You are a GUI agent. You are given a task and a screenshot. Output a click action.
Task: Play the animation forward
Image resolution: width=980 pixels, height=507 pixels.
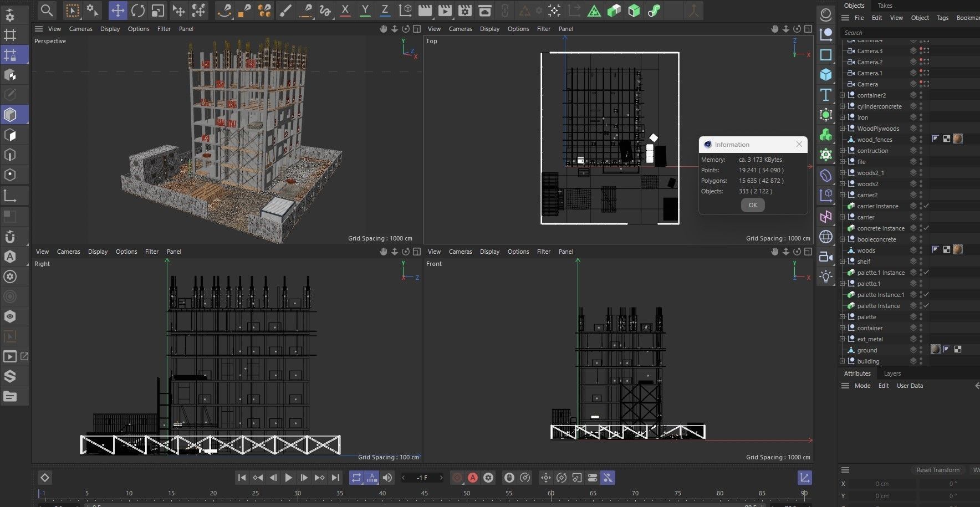288,478
